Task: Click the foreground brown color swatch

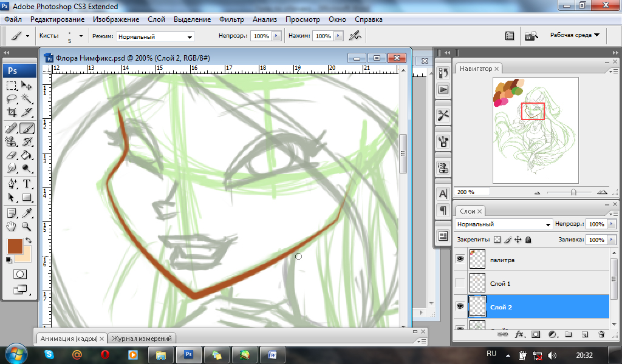Action: (15, 246)
